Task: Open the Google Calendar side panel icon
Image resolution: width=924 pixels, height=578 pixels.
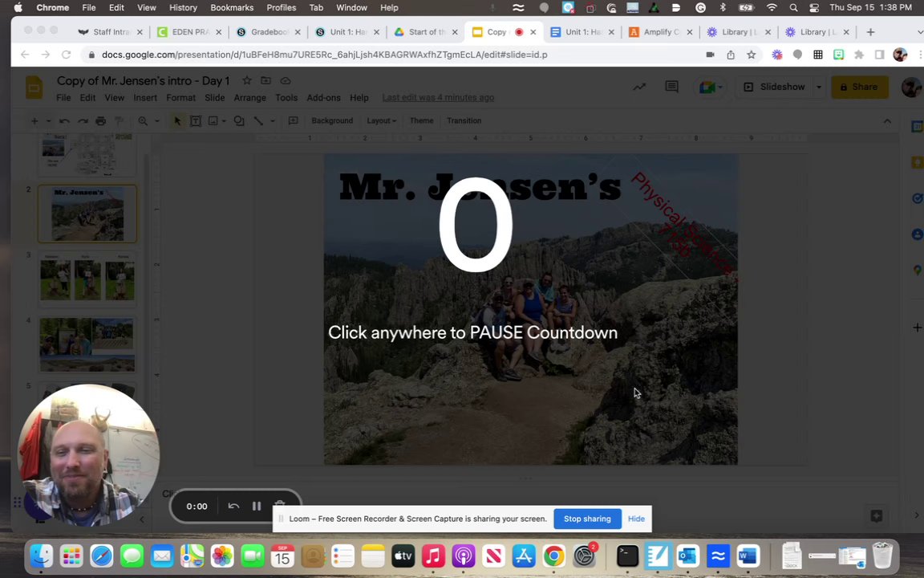Action: 917,127
